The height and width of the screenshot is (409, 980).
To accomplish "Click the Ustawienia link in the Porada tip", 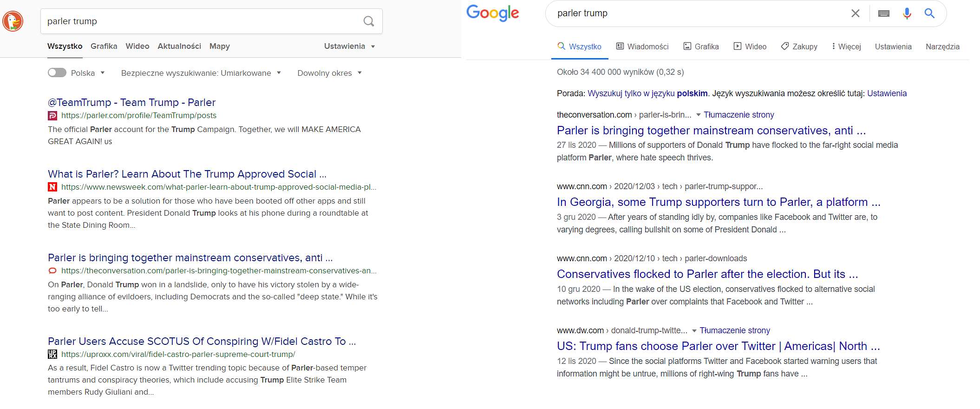I will click(887, 93).
